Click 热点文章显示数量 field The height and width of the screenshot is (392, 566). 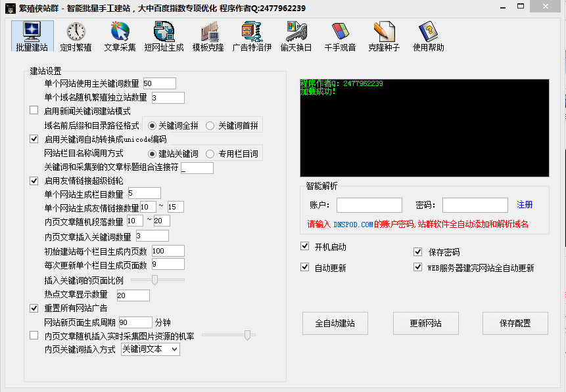tap(133, 295)
